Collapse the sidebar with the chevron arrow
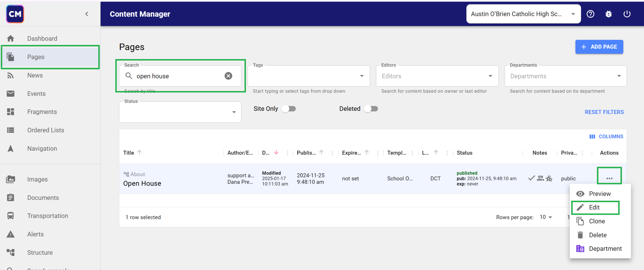Image resolution: width=644 pixels, height=270 pixels. click(87, 14)
